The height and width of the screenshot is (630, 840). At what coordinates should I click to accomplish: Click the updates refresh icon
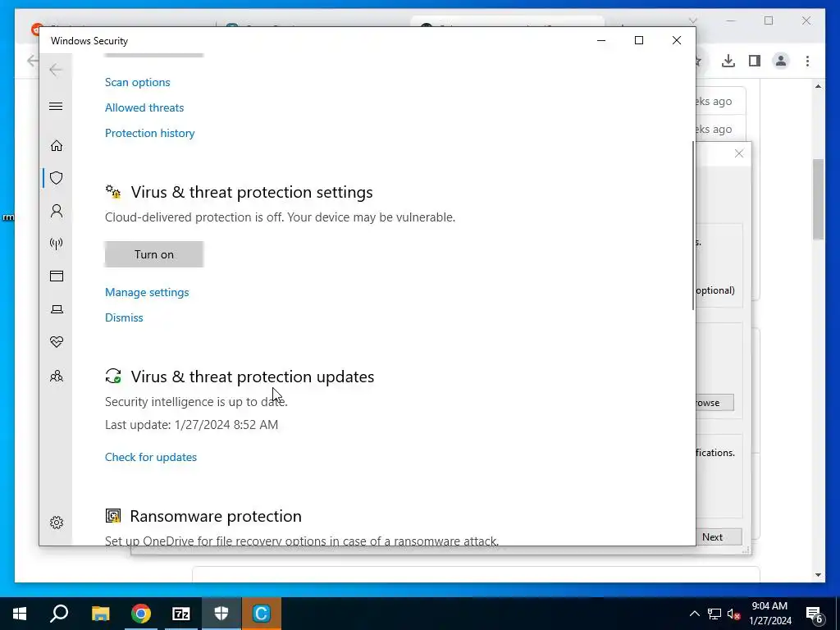[x=113, y=376]
